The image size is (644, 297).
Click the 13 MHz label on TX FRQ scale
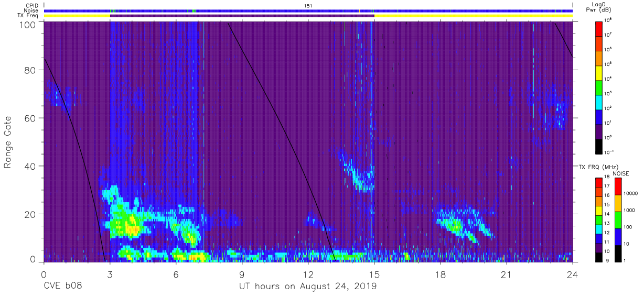608,223
